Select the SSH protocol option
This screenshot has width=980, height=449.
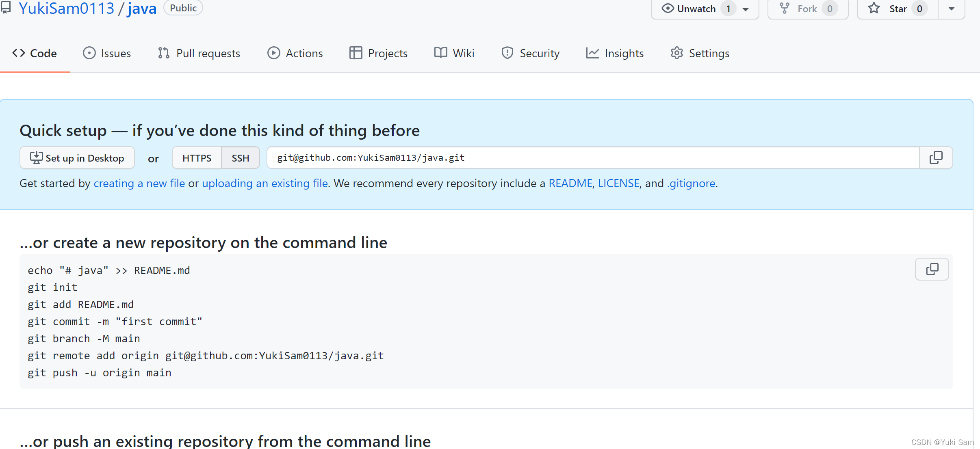coord(240,158)
